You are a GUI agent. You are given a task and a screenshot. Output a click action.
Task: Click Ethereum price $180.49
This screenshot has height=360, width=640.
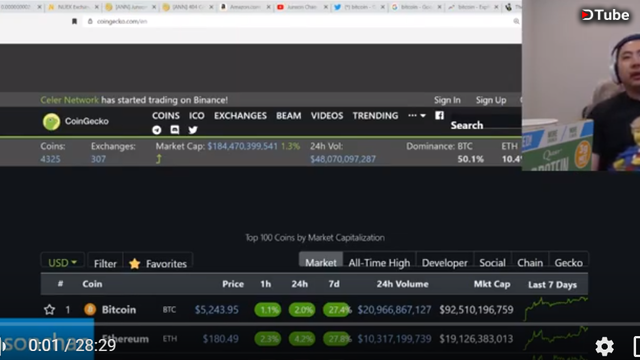(221, 339)
